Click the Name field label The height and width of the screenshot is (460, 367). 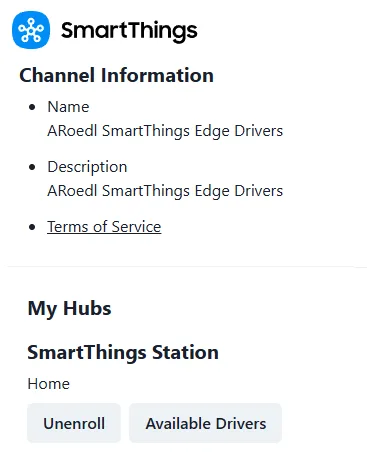(x=68, y=107)
